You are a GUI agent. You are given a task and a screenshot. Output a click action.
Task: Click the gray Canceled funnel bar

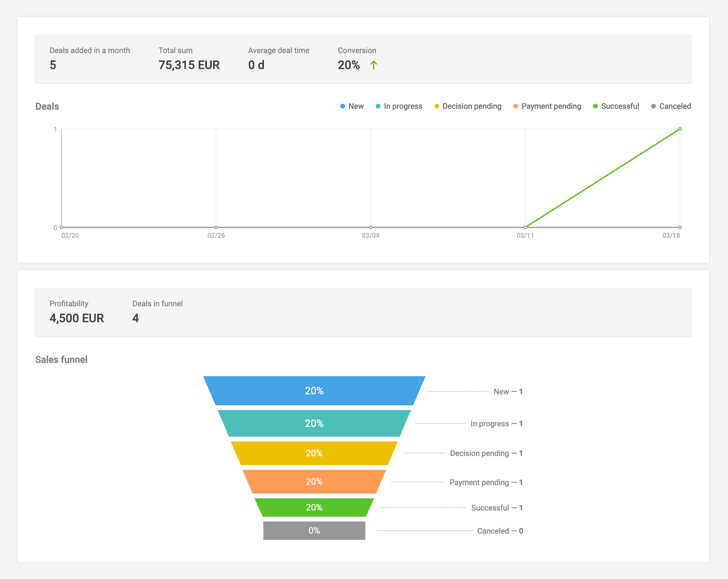point(314,530)
